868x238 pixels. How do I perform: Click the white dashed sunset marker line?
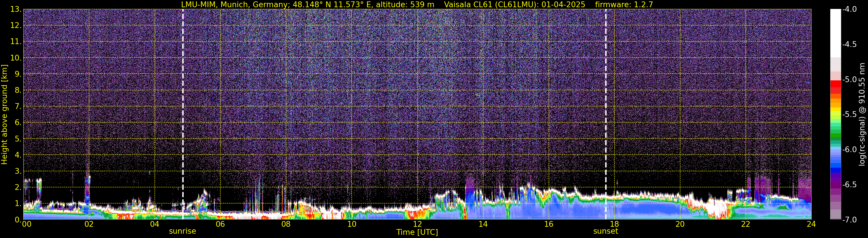click(605, 114)
